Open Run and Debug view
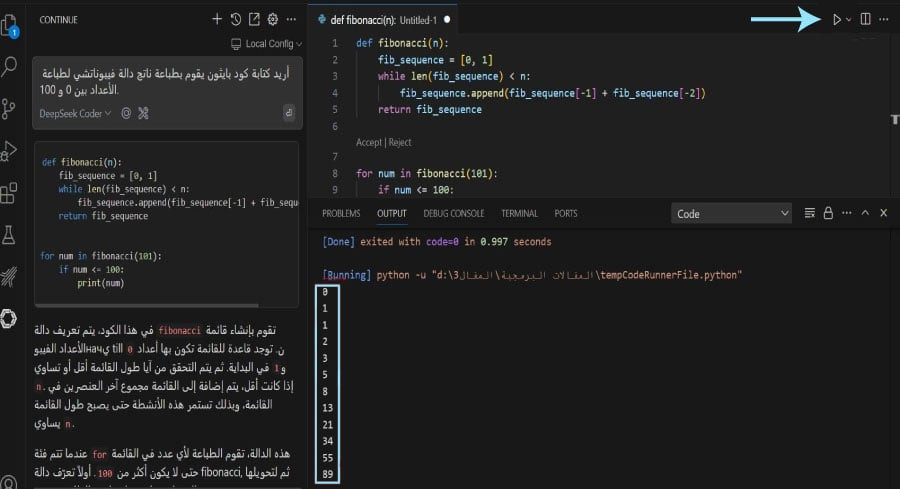This screenshot has width=900, height=489. [x=9, y=150]
